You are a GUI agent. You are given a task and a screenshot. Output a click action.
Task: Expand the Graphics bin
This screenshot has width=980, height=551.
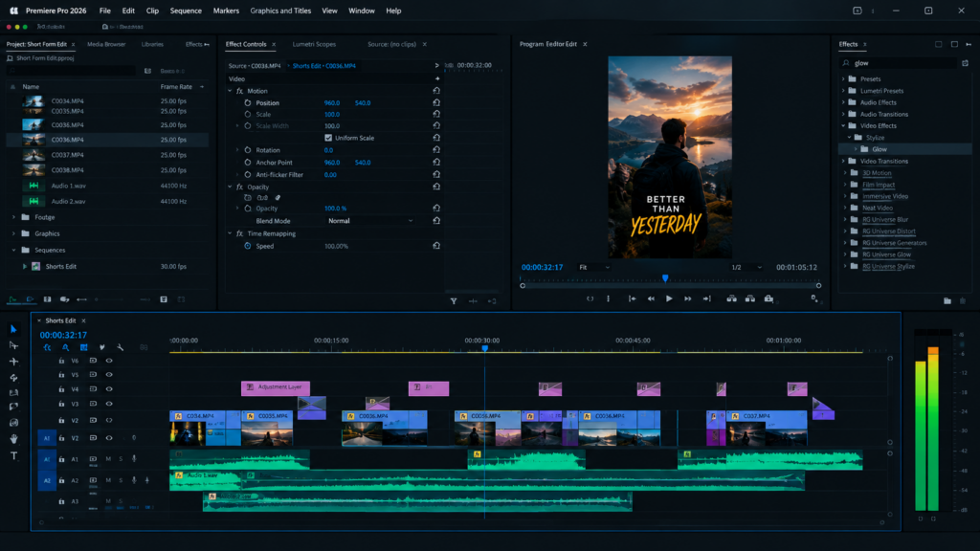pos(13,233)
